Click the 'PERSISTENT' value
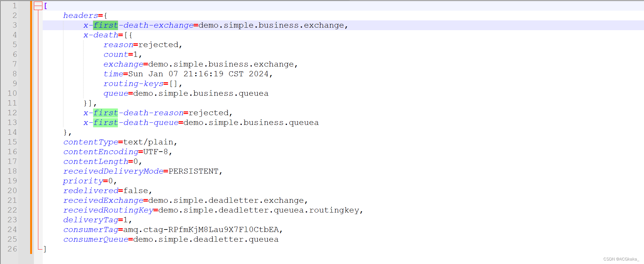The image size is (644, 264). tap(193, 171)
